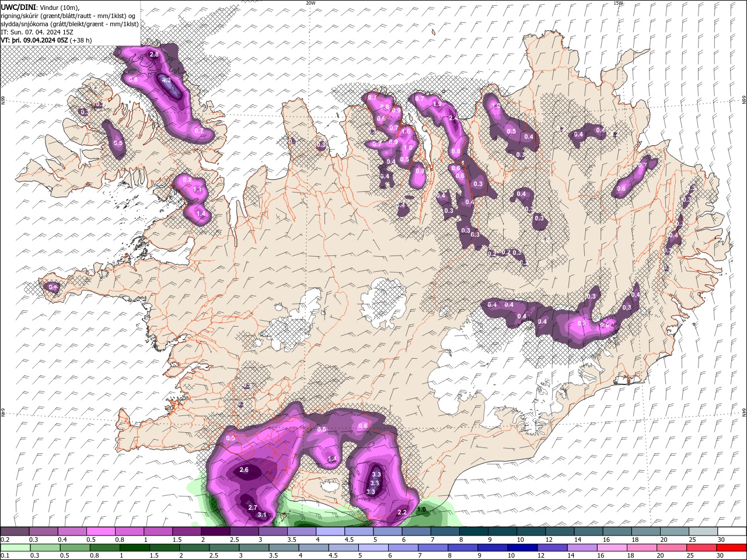The image size is (747, 560).
Task: Click the 2.2 precipitation value on the map
Action: point(402,512)
